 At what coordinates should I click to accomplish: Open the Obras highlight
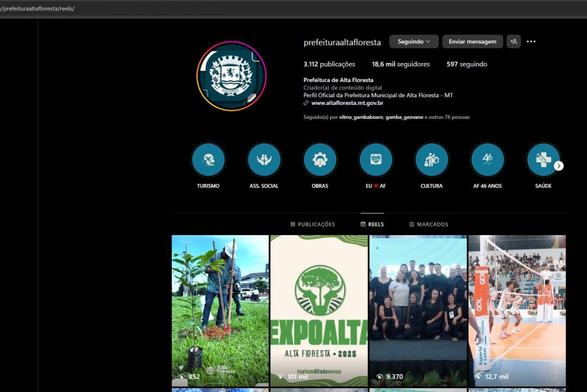[320, 159]
